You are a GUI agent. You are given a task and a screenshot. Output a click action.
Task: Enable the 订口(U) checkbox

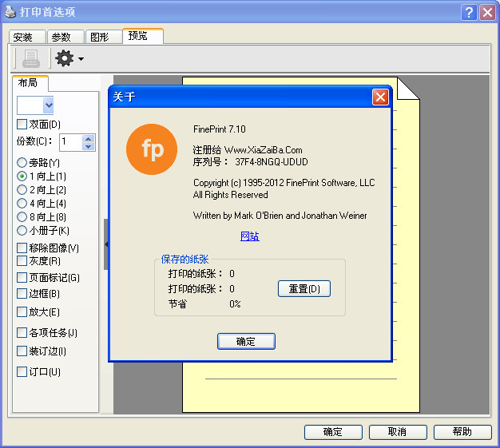point(22,371)
